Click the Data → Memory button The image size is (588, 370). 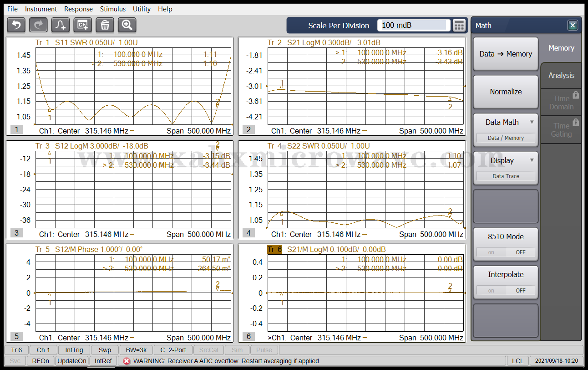coord(506,54)
